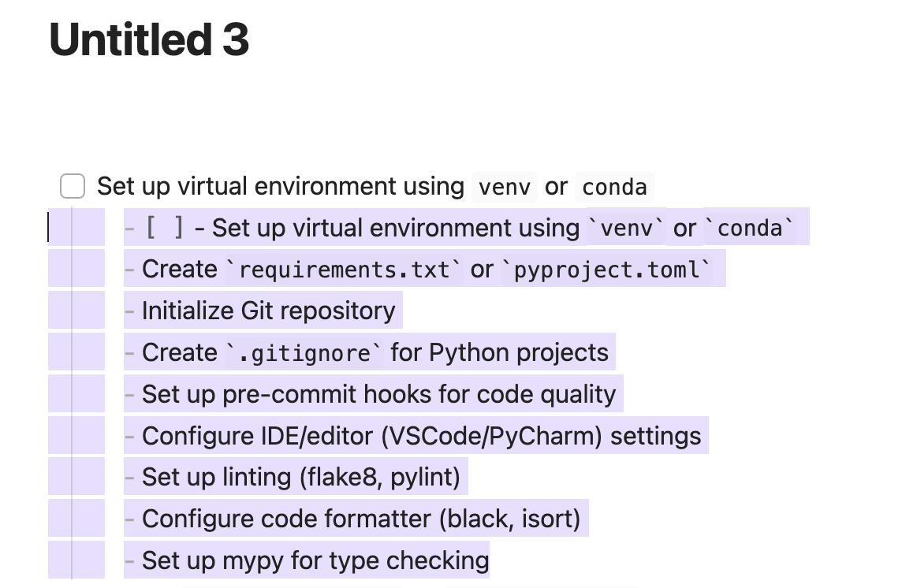
Task: Click the "Set up pre-commit hooks" line
Action: (378, 393)
